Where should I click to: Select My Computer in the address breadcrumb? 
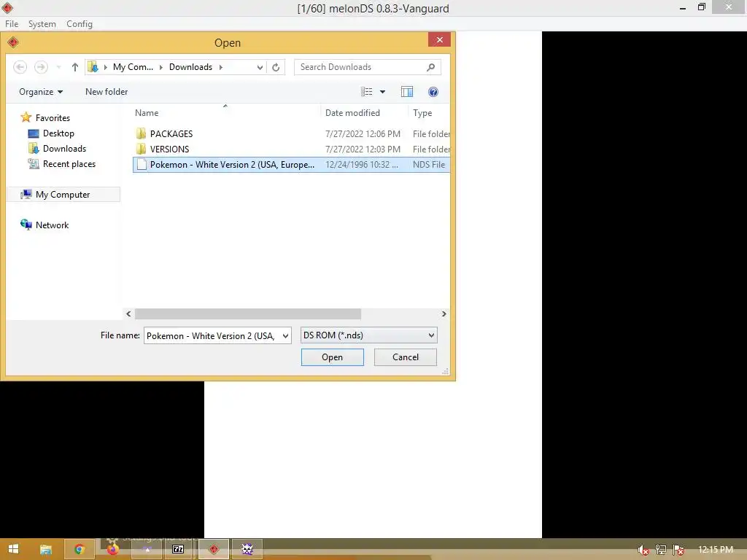point(133,67)
